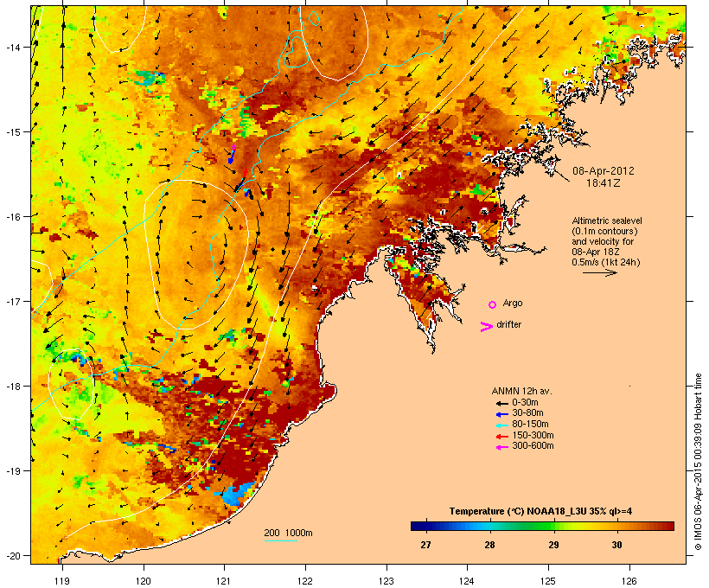Click the latitude axis label -16

[12, 217]
